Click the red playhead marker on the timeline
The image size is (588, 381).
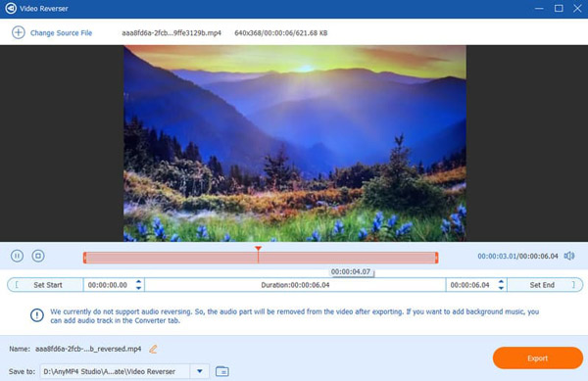258,249
